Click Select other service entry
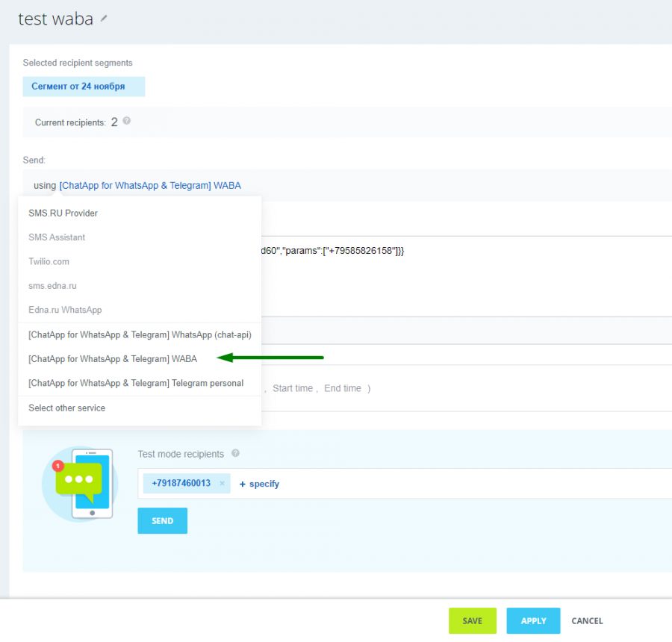 66,408
